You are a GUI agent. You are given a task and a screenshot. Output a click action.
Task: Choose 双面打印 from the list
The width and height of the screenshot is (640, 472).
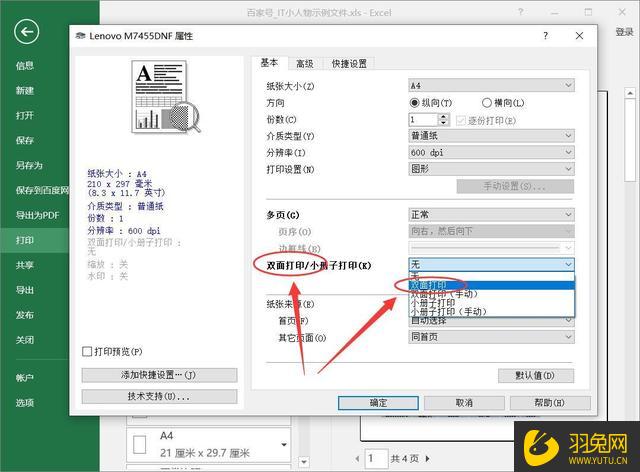[491, 285]
